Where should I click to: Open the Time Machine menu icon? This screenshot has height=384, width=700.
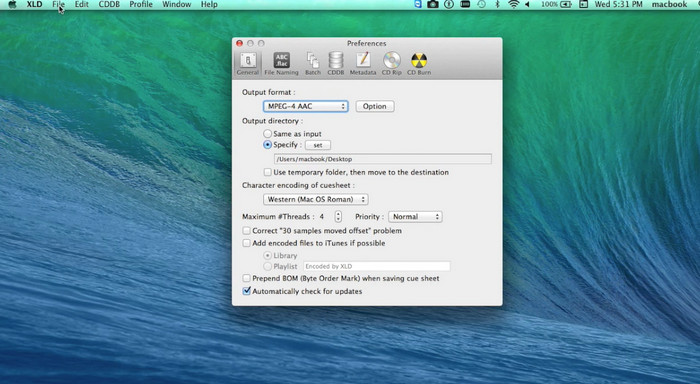click(x=481, y=4)
